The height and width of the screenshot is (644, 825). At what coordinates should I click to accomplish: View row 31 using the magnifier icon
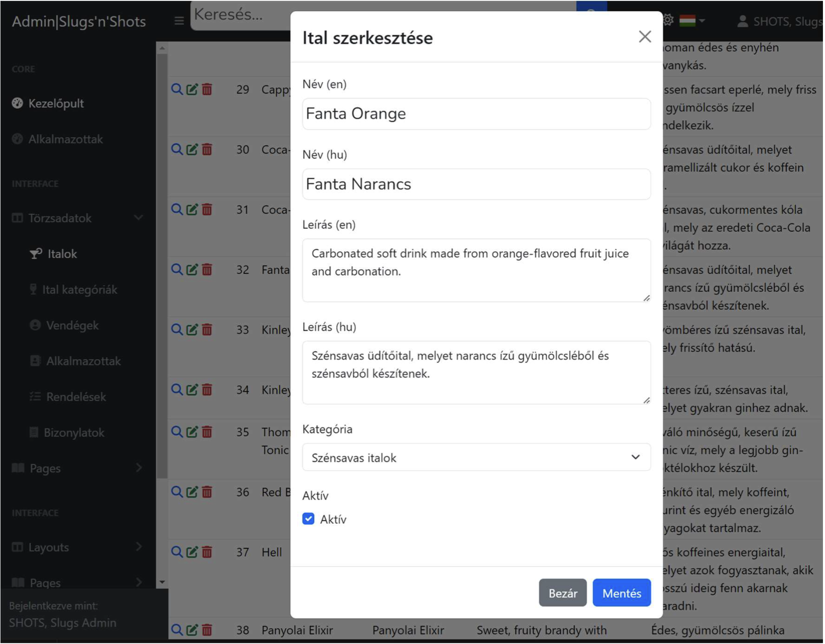point(177,209)
